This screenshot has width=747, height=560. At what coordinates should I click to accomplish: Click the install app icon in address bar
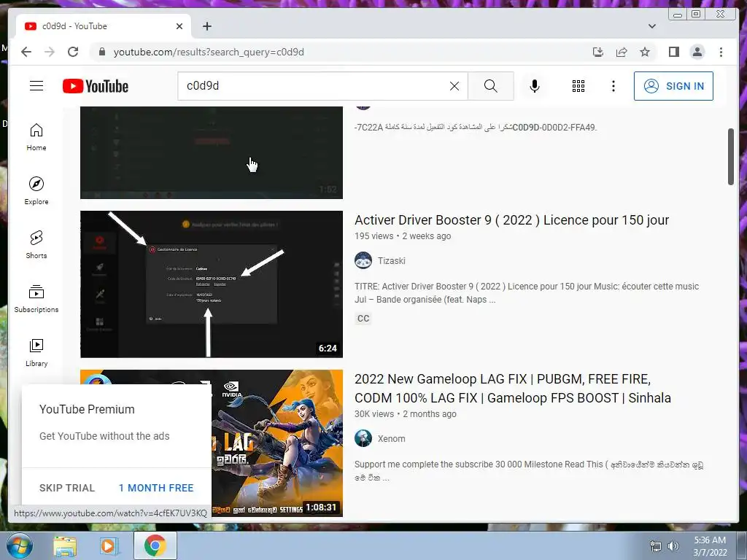point(598,52)
